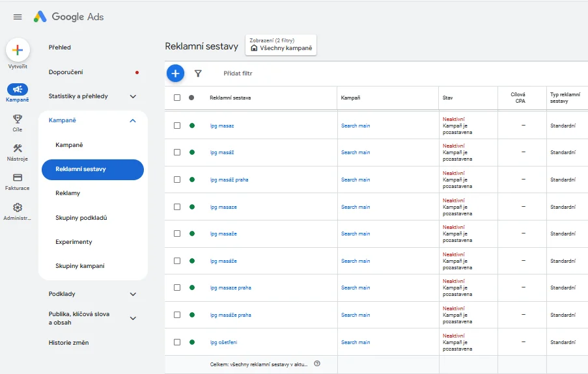Click help icon in the Celkem row
The width and height of the screenshot is (588, 374).
click(x=317, y=364)
